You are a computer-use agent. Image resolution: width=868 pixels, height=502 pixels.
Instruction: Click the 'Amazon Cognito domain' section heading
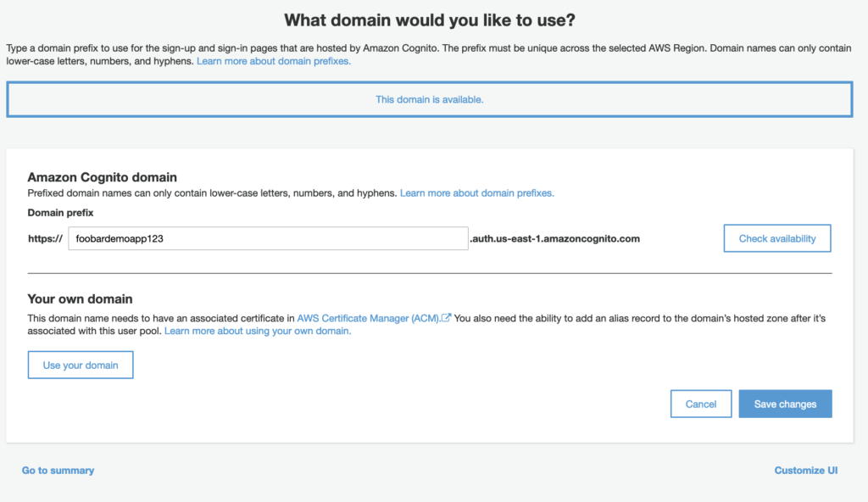(102, 177)
